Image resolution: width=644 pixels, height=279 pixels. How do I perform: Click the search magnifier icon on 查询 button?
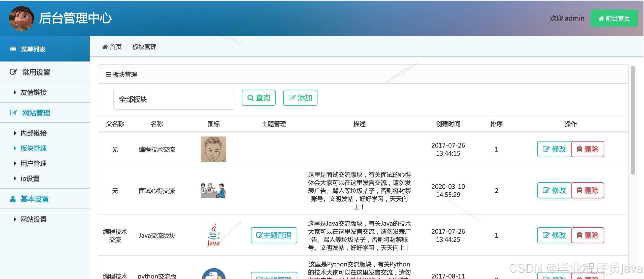(x=250, y=98)
